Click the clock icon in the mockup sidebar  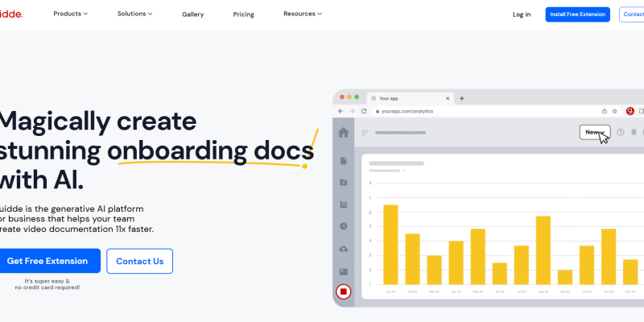[x=344, y=227]
